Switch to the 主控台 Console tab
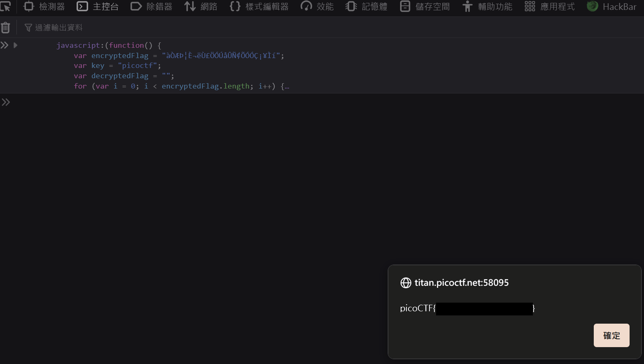This screenshot has width=644, height=364. pos(98,7)
